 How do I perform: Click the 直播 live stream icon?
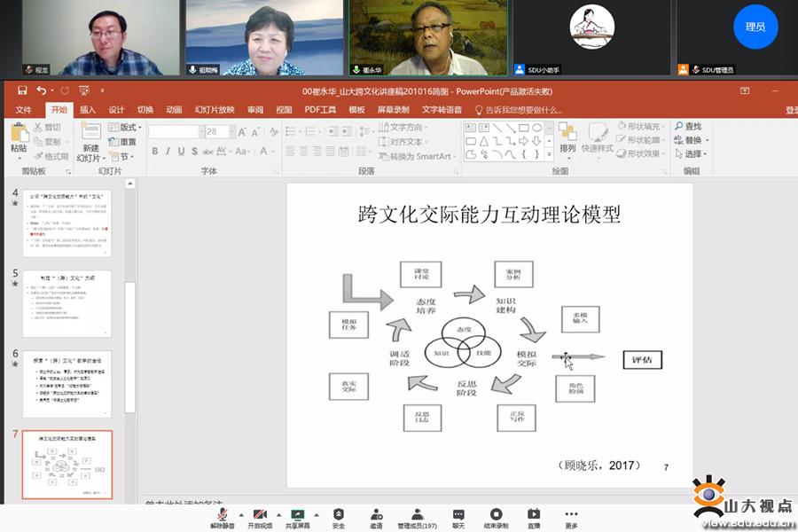click(x=534, y=518)
